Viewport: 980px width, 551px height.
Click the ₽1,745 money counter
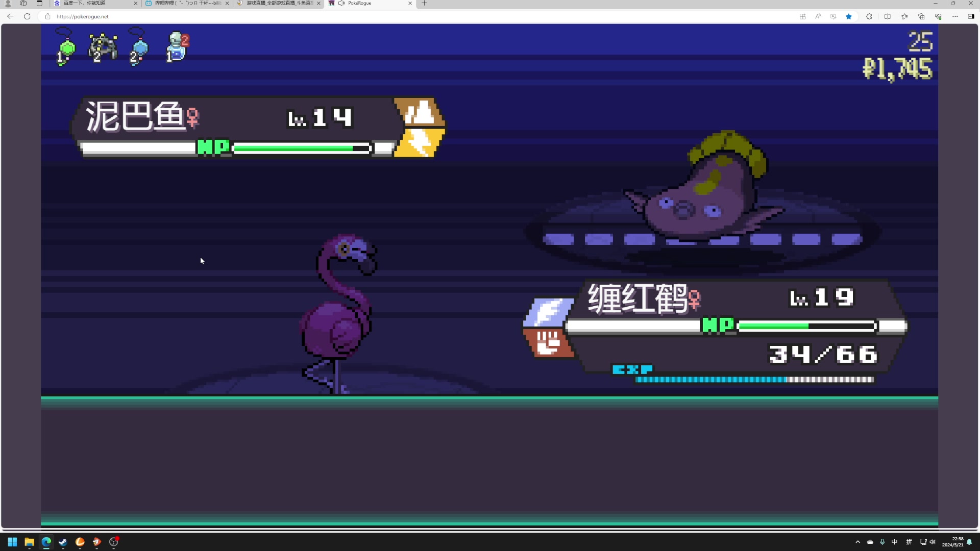(897, 69)
